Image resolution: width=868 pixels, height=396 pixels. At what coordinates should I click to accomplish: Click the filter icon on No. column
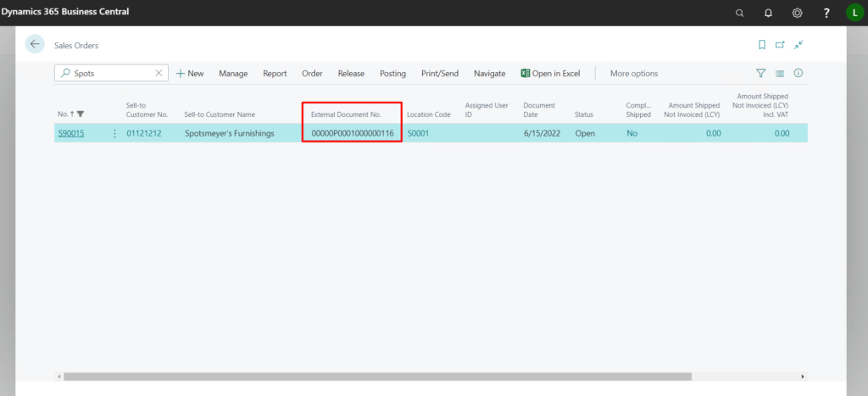pyautogui.click(x=81, y=114)
